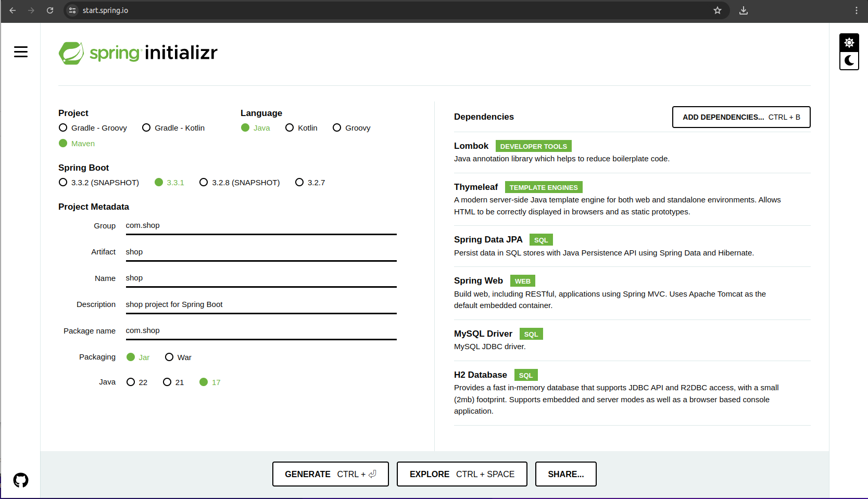The image size is (868, 499).
Task: Open the GitHub link icon
Action: coord(21,480)
